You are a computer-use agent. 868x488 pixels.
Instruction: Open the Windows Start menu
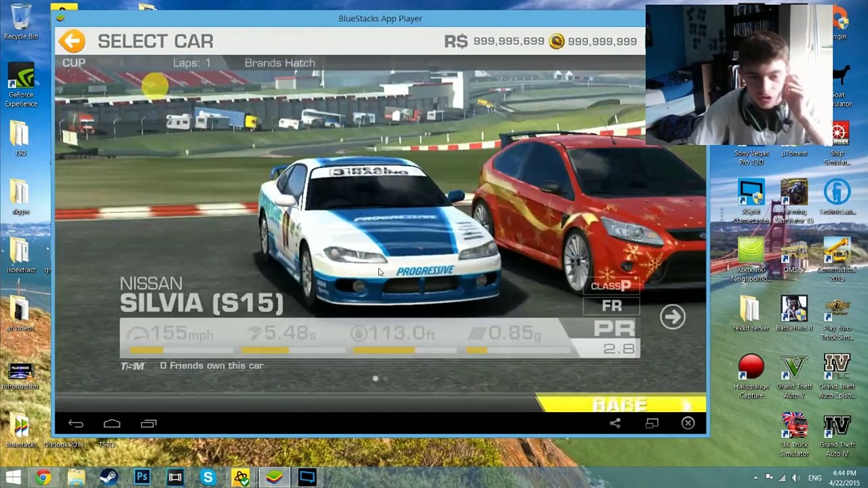[x=13, y=477]
